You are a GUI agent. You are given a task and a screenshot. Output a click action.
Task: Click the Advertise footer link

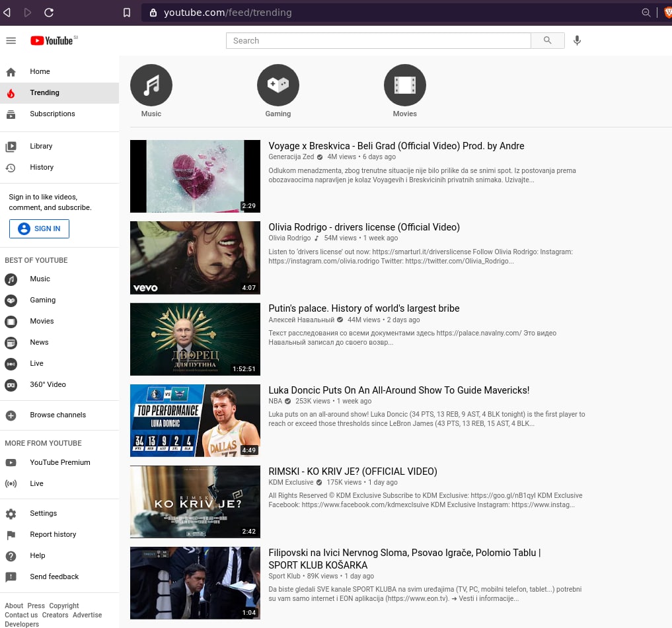(87, 615)
